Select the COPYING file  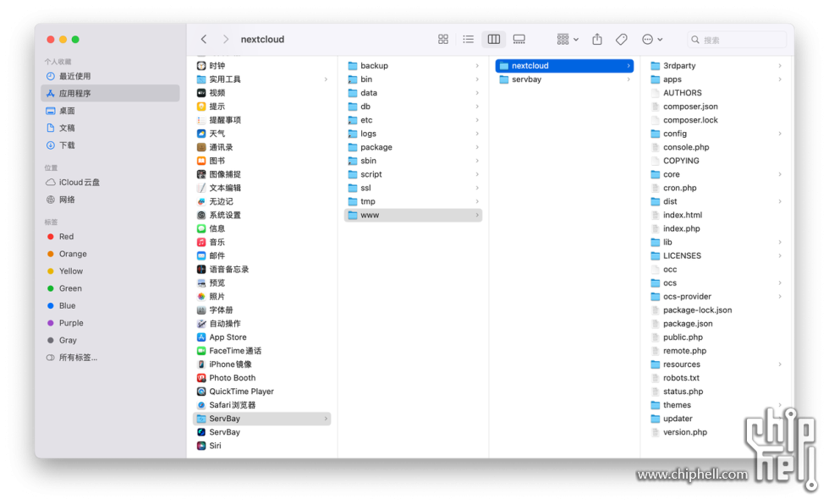point(716,161)
